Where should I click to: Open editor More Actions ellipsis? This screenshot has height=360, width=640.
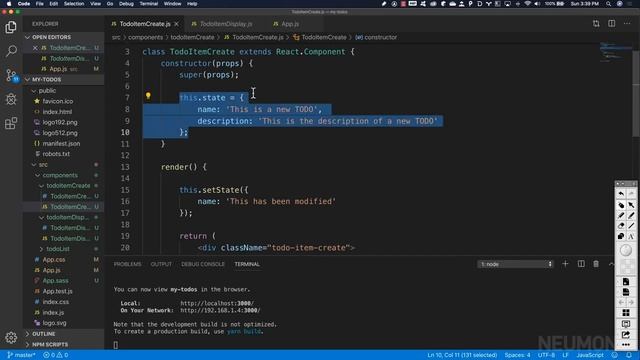click(x=627, y=24)
